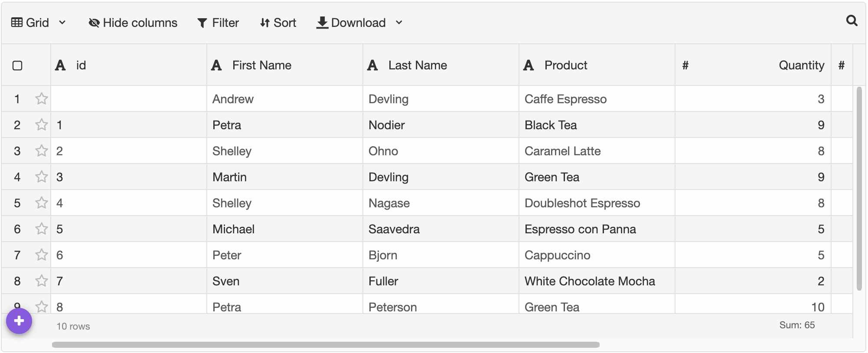Viewport: 868px width, 353px height.
Task: Select the Caramel Latte cell
Action: [x=597, y=151]
